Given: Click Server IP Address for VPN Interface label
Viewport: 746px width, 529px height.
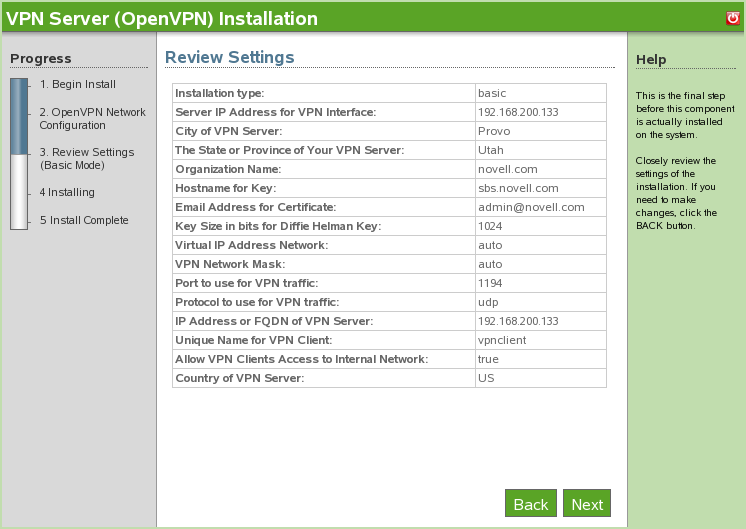Looking at the screenshot, I should pos(275,112).
